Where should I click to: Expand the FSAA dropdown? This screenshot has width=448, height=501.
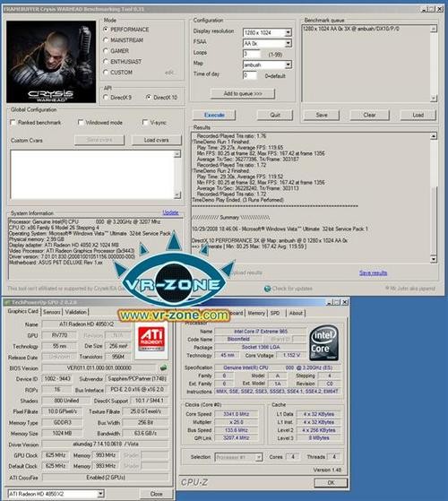[x=288, y=43]
